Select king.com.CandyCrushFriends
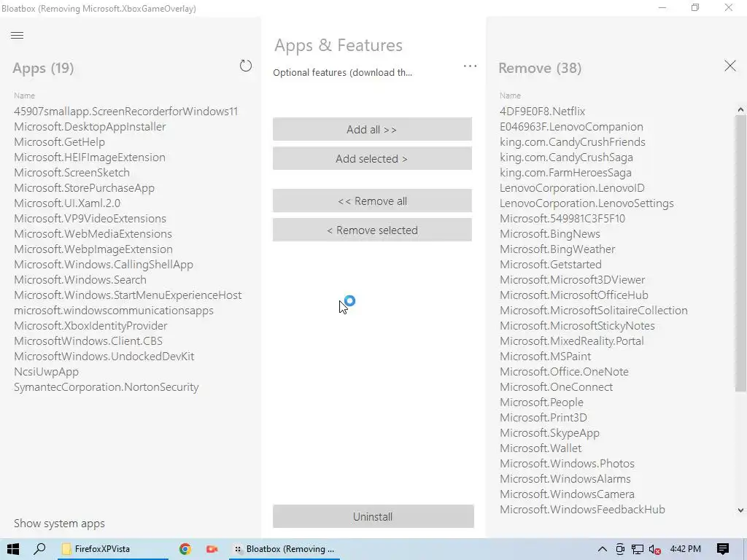Screen dimensions: 747x560 point(572,142)
